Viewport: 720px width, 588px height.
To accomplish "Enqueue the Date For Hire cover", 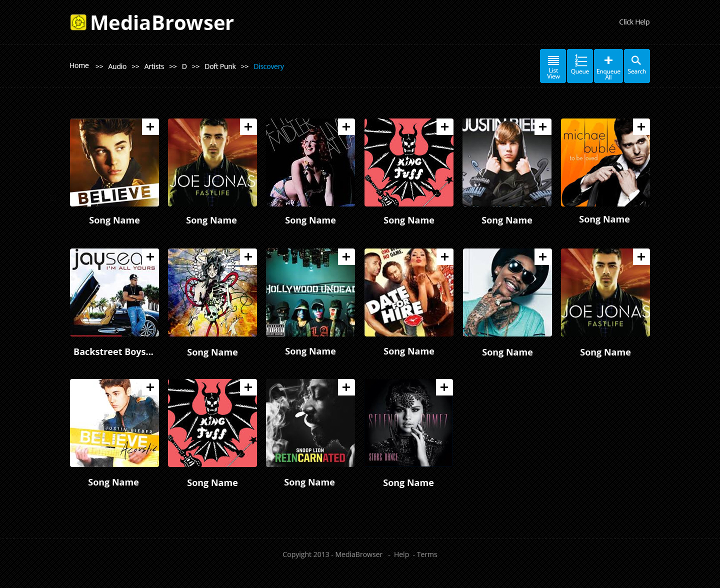I will [445, 257].
